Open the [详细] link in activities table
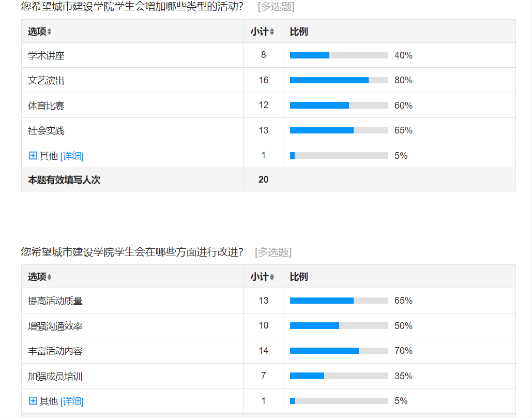This screenshot has height=418, width=532. (71, 156)
